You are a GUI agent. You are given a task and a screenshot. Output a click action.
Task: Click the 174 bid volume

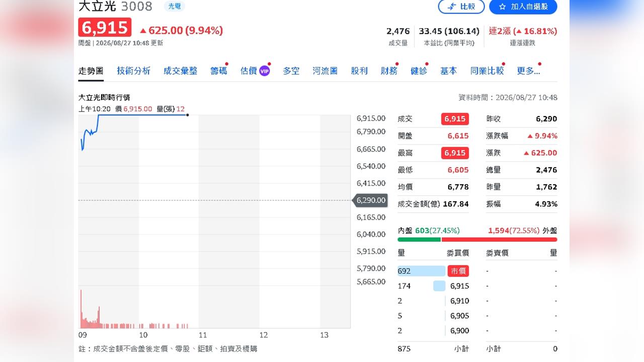[x=404, y=286]
